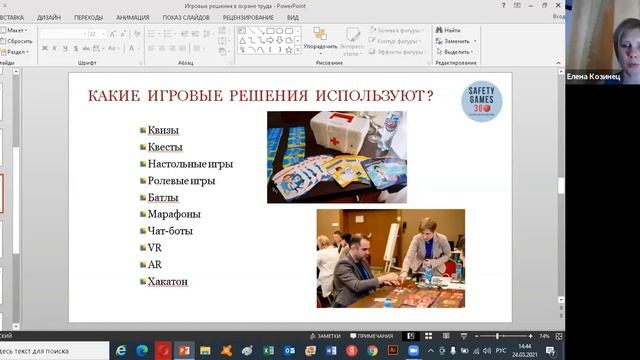Open Excel from the taskbar
The height and width of the screenshot is (360, 640).
(268, 351)
